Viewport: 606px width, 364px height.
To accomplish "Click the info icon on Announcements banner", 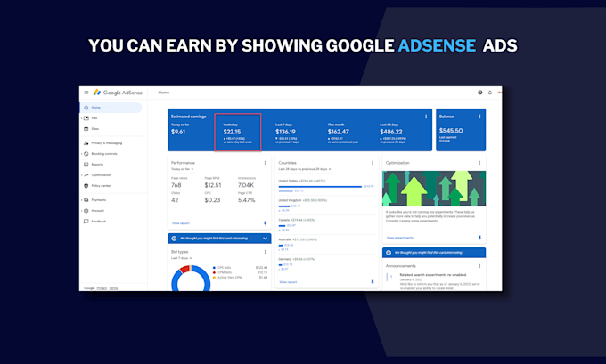I will click(x=389, y=253).
